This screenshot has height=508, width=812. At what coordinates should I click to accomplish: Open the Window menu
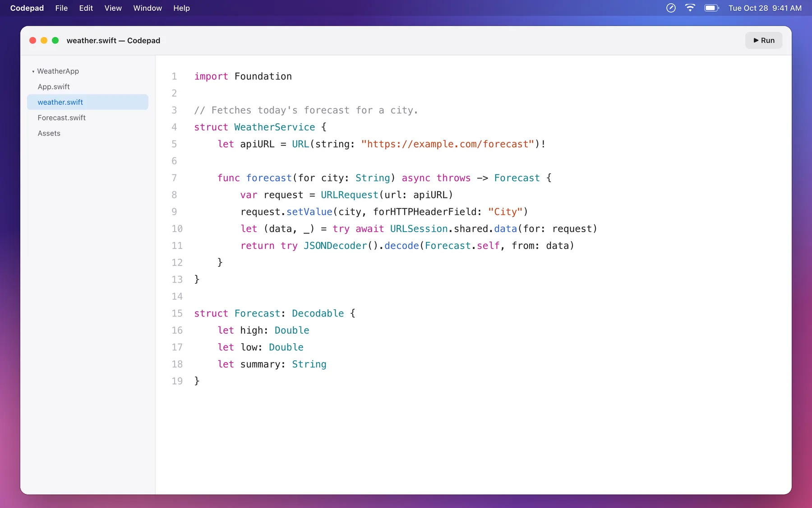[148, 8]
